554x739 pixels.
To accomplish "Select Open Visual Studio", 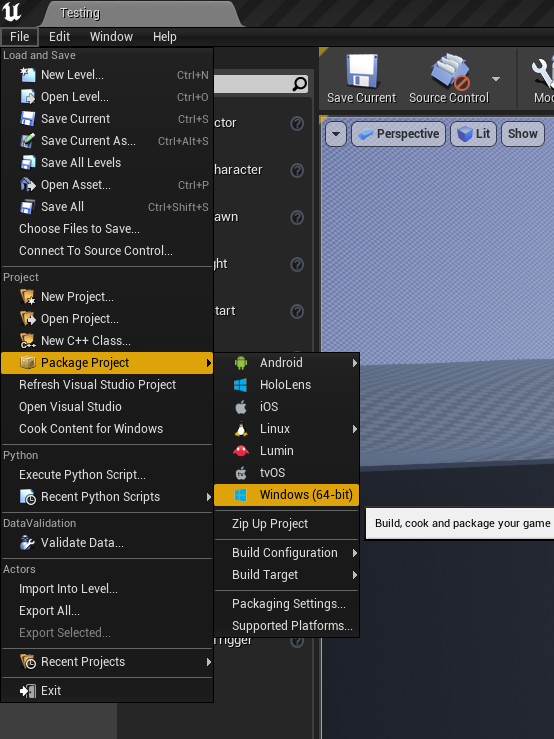I will coord(107,407).
